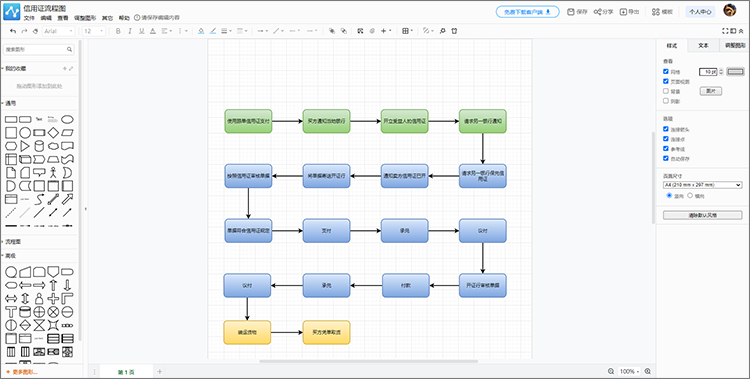The height and width of the screenshot is (379, 750).
Task: Click the zoom in magnifier icon
Action: coord(648,371)
